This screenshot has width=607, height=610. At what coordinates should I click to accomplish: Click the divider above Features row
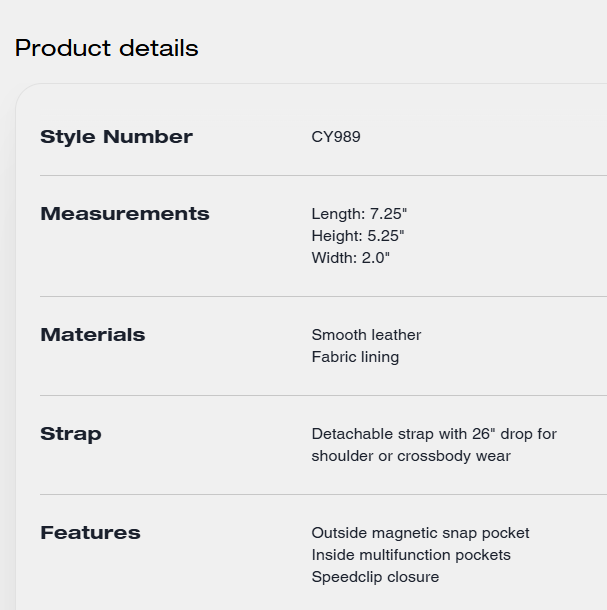(323, 494)
